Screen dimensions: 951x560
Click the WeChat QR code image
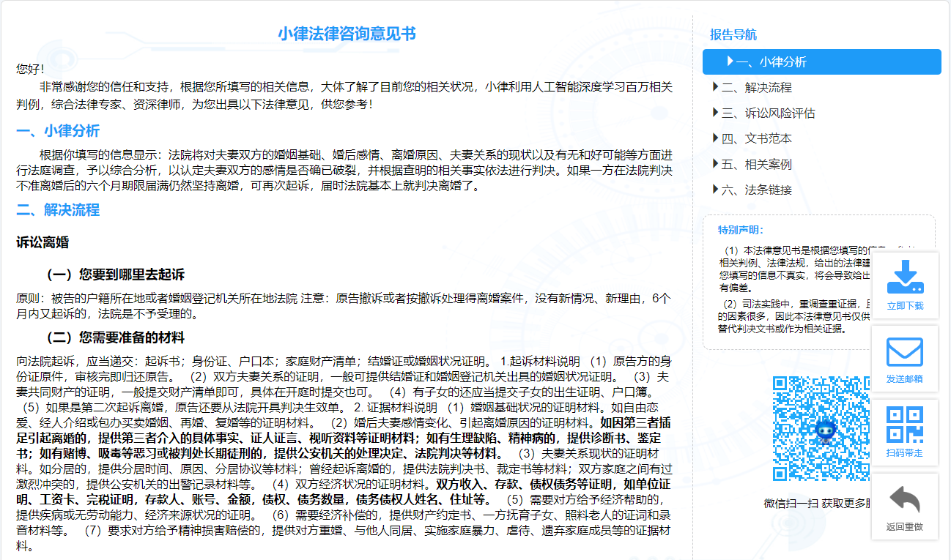coord(821,429)
